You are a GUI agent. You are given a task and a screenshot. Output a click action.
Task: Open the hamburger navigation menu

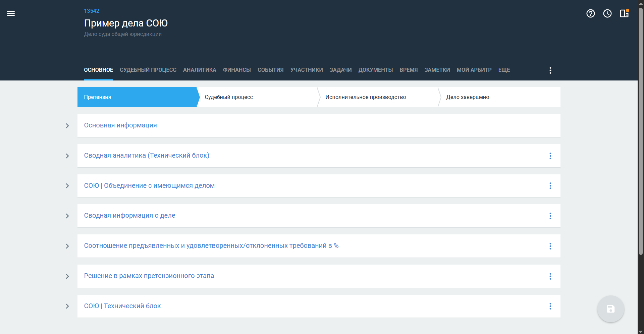11,13
